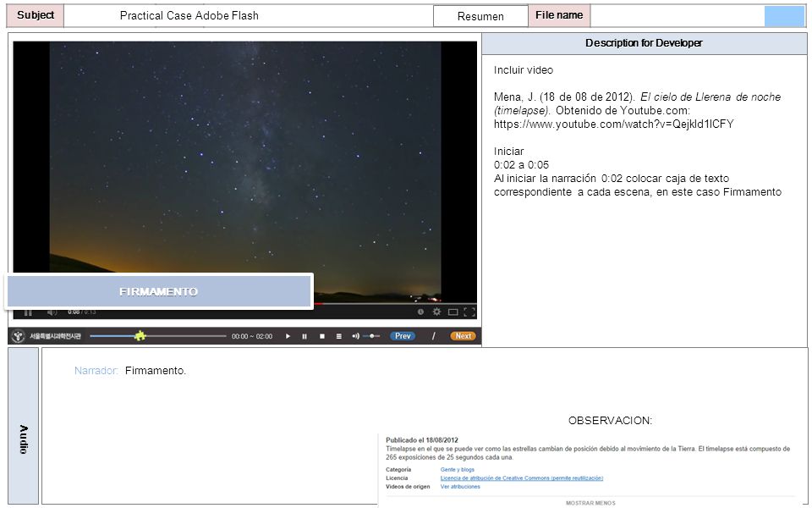Viewport: 812px width, 508px height.
Task: Click the blue square in the header
Action: (784, 16)
